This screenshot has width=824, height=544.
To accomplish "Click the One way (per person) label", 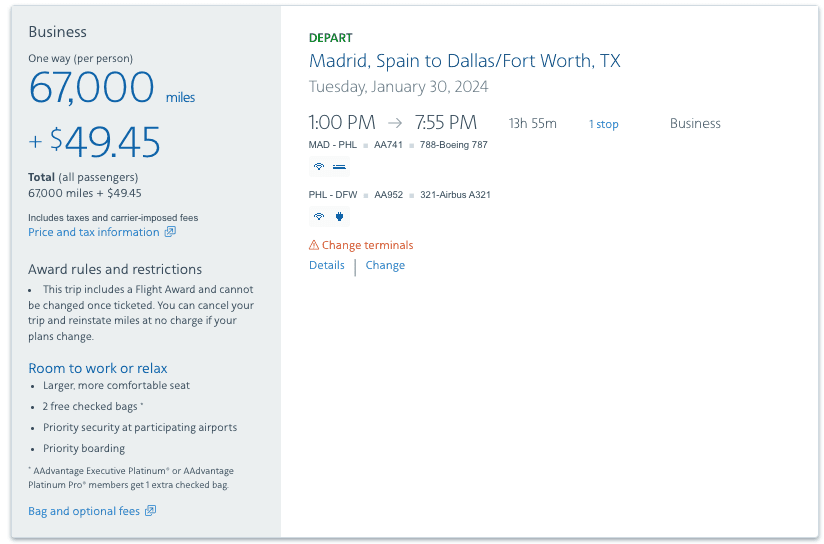I will click(80, 58).
